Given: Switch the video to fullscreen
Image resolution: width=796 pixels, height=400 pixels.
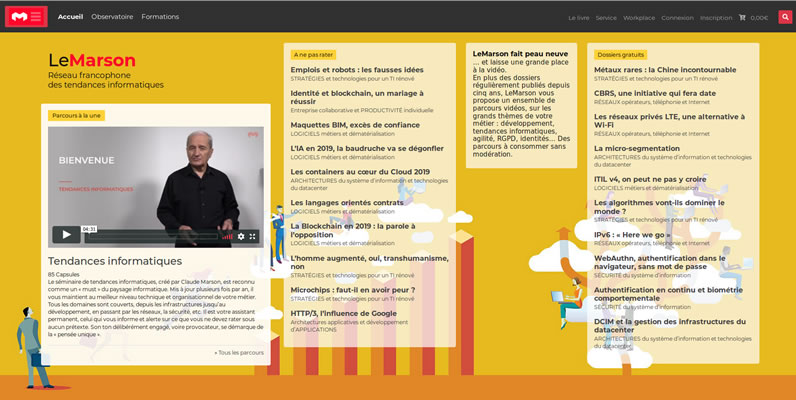Looking at the screenshot, I should tap(252, 237).
